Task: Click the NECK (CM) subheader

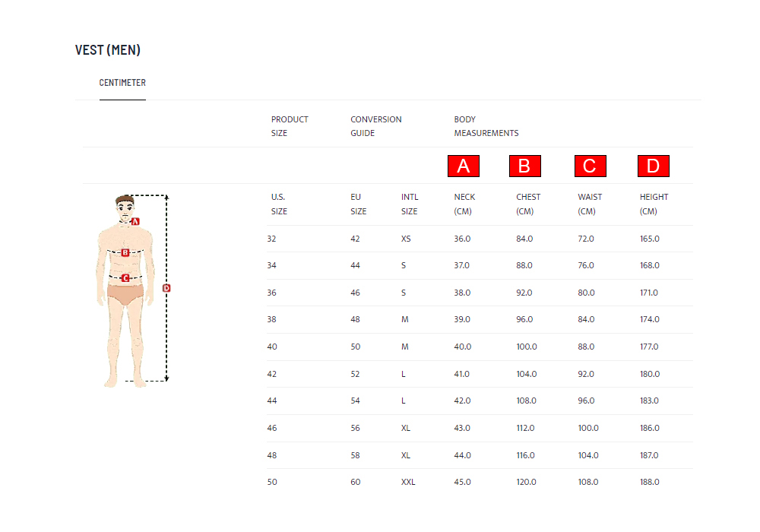Action: click(464, 204)
